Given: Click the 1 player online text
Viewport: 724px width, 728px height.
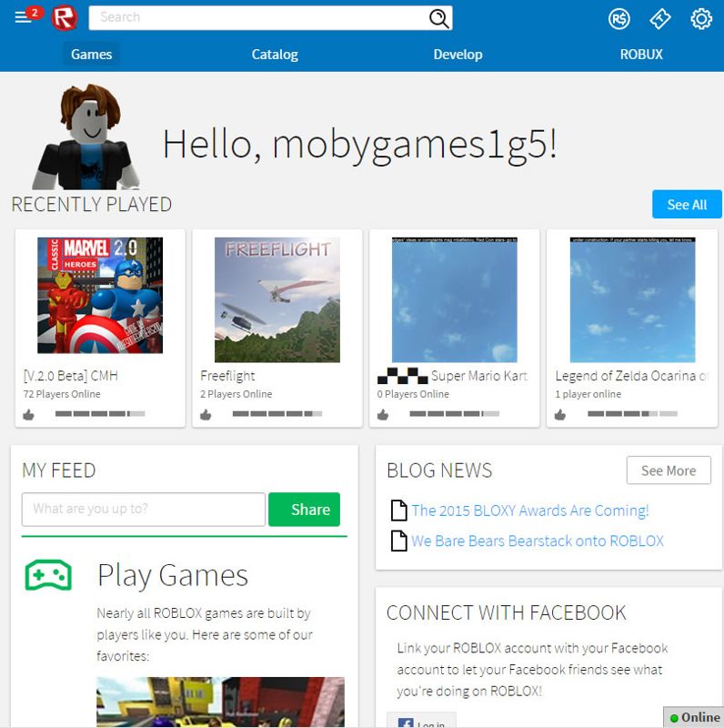Looking at the screenshot, I should coord(588,394).
